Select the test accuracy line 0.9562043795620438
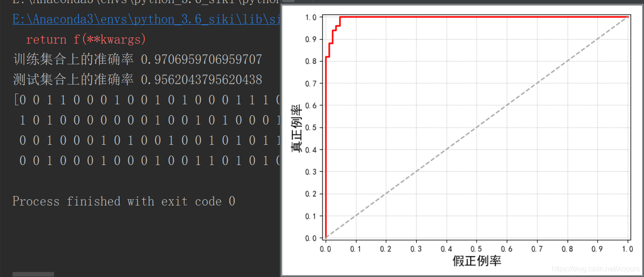 [x=137, y=80]
